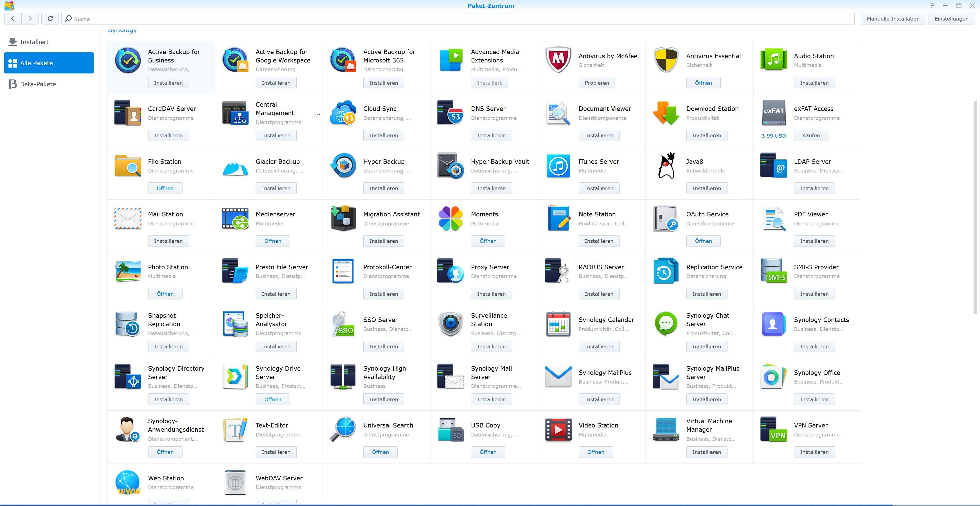Screen dimensions: 980x506
Task: Click the Virtual Machine Manager icon
Action: tap(666, 430)
